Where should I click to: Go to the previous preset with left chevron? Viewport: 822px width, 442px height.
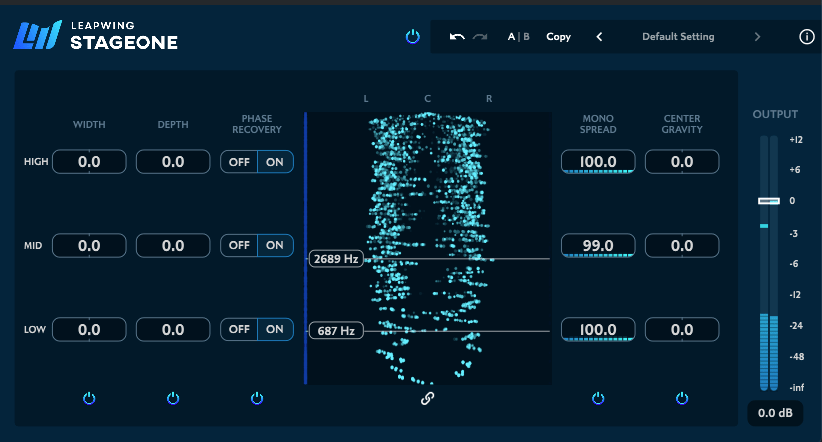tap(599, 37)
